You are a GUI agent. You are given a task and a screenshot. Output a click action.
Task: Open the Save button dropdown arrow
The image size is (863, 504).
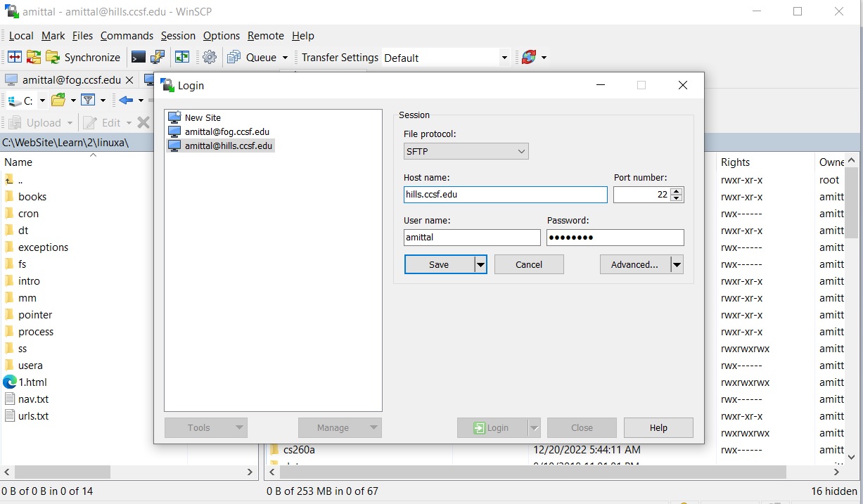coord(480,264)
